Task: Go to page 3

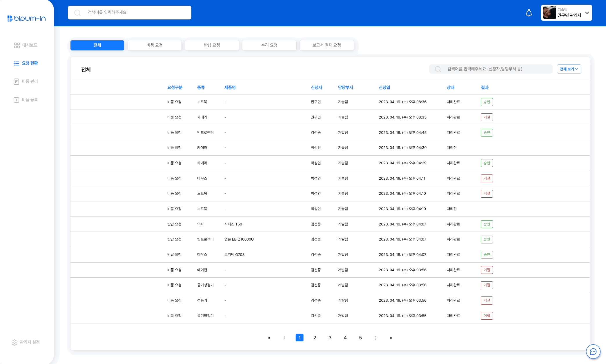Action: point(330,338)
